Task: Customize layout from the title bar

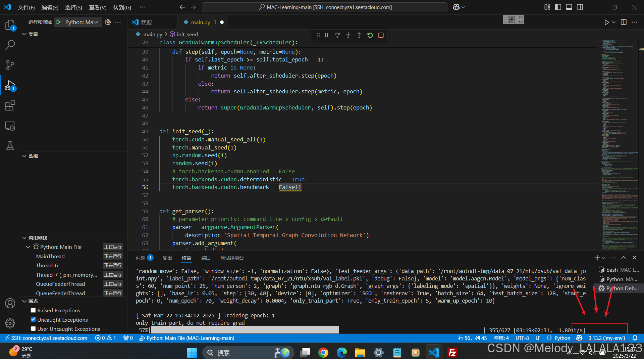Action: 547,7
